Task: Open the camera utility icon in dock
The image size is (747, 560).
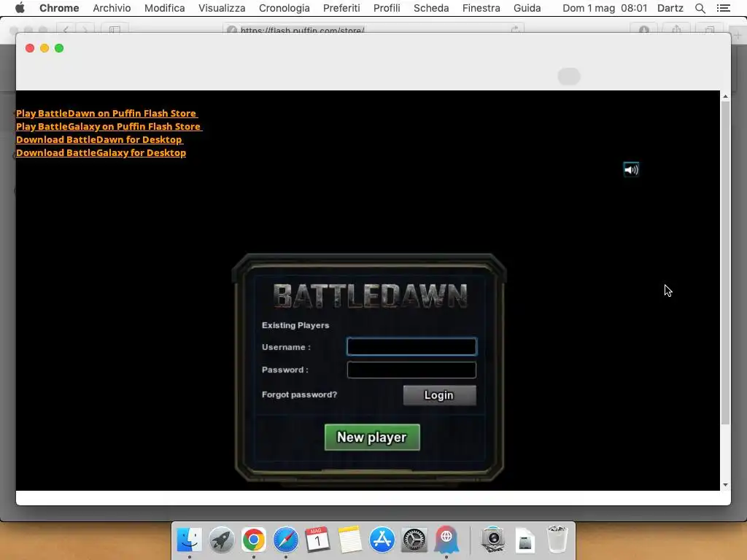Action: pos(493,540)
